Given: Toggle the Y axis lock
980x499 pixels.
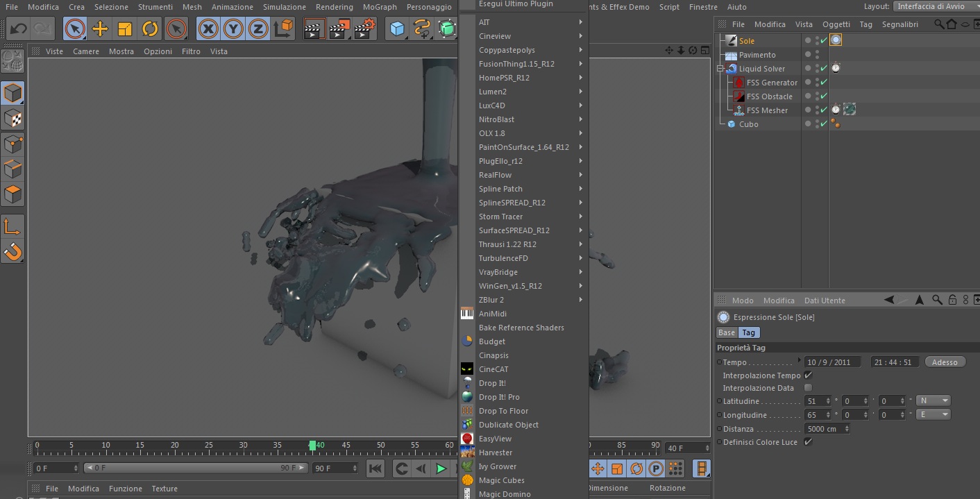Looking at the screenshot, I should [233, 29].
